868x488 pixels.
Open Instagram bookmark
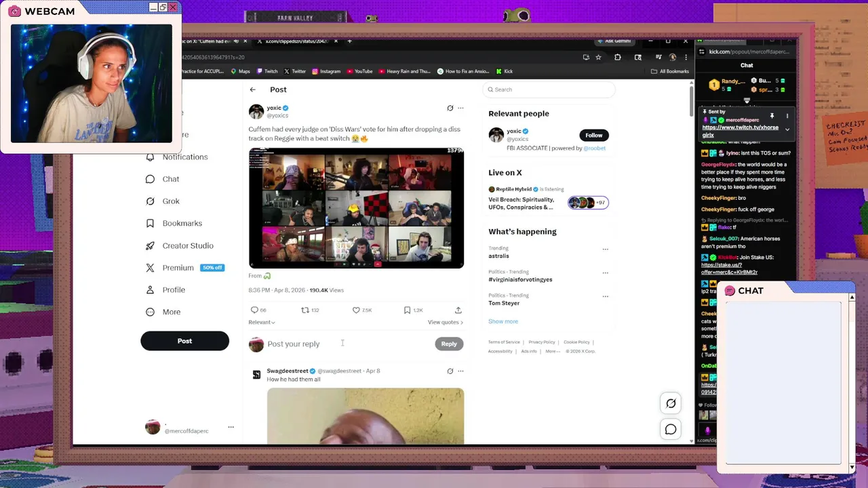(x=326, y=71)
